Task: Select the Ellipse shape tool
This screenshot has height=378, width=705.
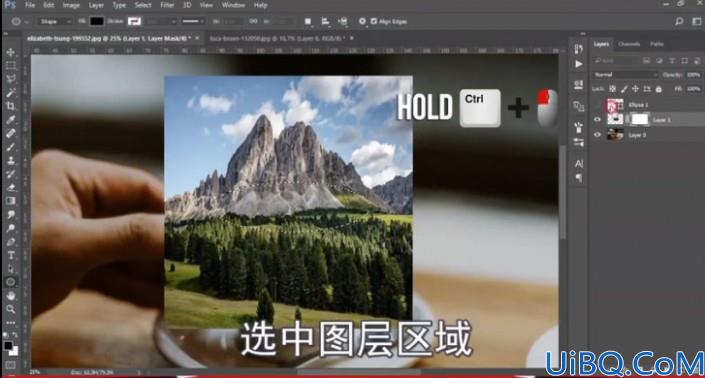Action: 11,282
